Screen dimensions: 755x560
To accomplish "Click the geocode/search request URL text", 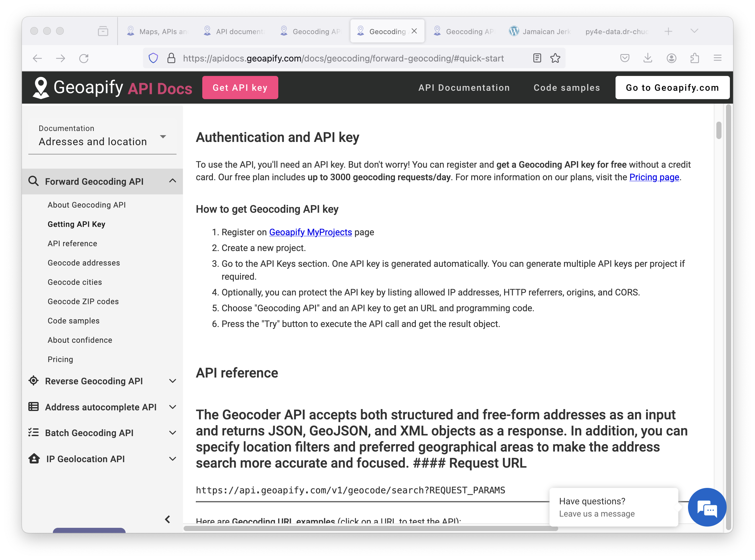I will (x=350, y=490).
